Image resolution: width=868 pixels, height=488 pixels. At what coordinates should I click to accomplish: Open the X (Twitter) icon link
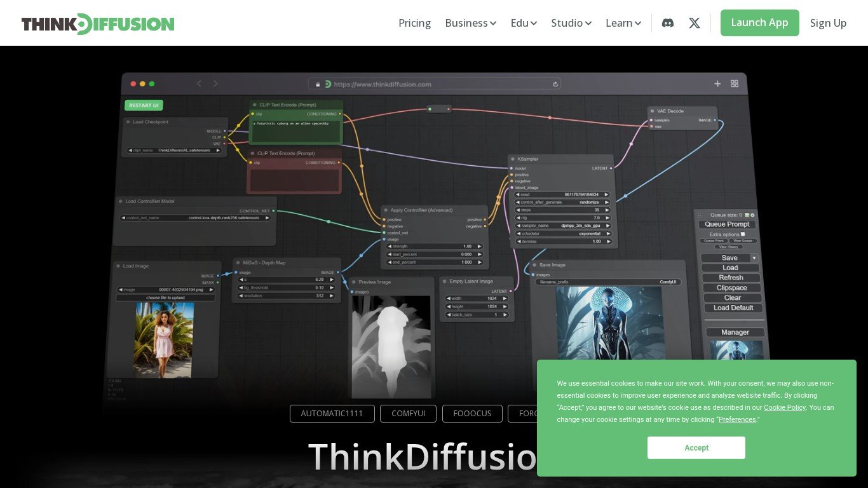695,23
